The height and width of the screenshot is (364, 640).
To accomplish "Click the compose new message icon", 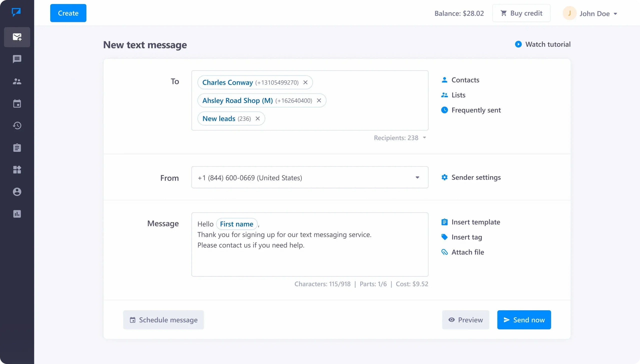I will click(17, 37).
